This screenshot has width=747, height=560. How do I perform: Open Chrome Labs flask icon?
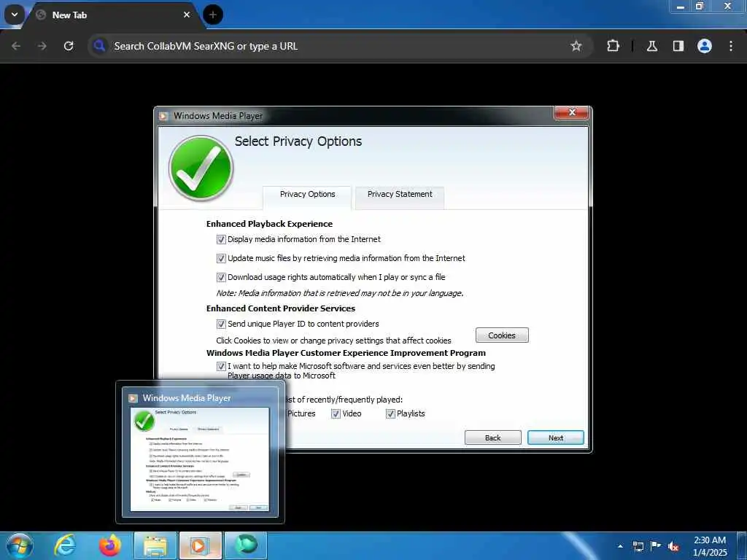pos(652,46)
